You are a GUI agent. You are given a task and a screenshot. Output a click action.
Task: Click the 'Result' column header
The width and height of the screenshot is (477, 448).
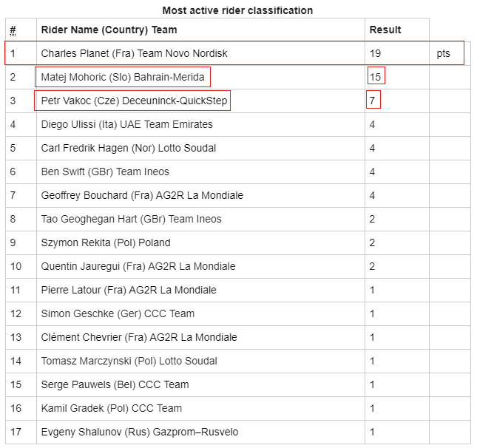[x=385, y=30]
